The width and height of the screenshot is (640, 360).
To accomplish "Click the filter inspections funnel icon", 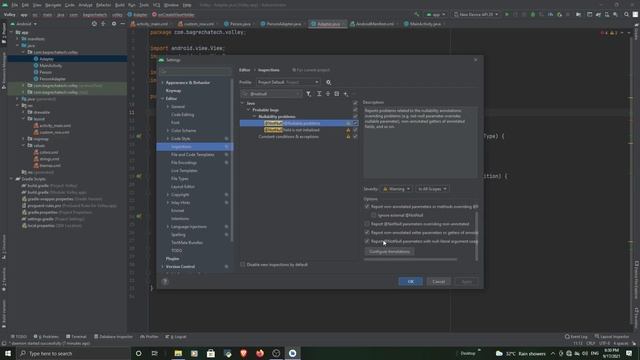I will click(x=309, y=94).
